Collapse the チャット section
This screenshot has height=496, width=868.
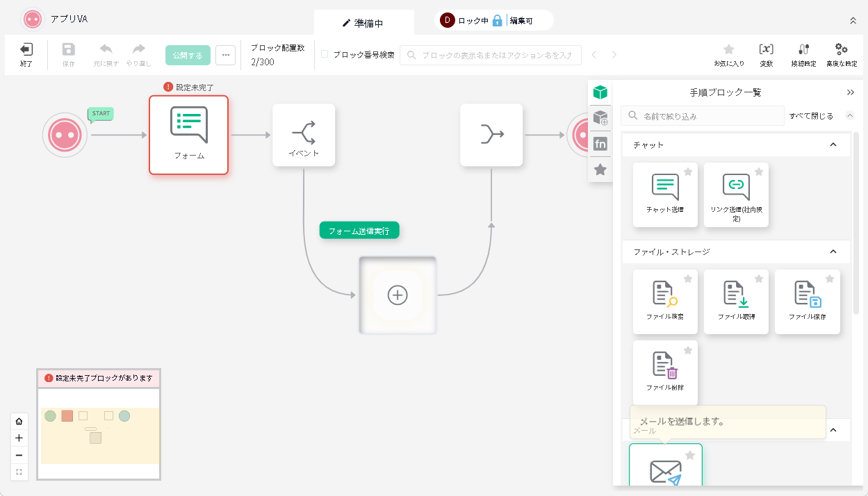(833, 144)
